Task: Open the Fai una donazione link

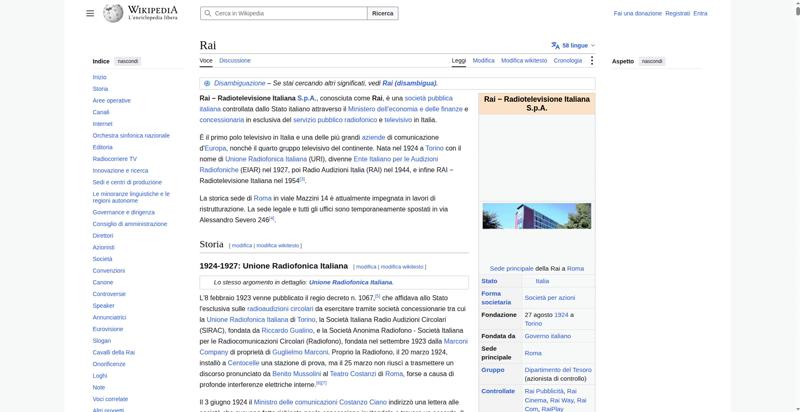Action: (x=637, y=13)
